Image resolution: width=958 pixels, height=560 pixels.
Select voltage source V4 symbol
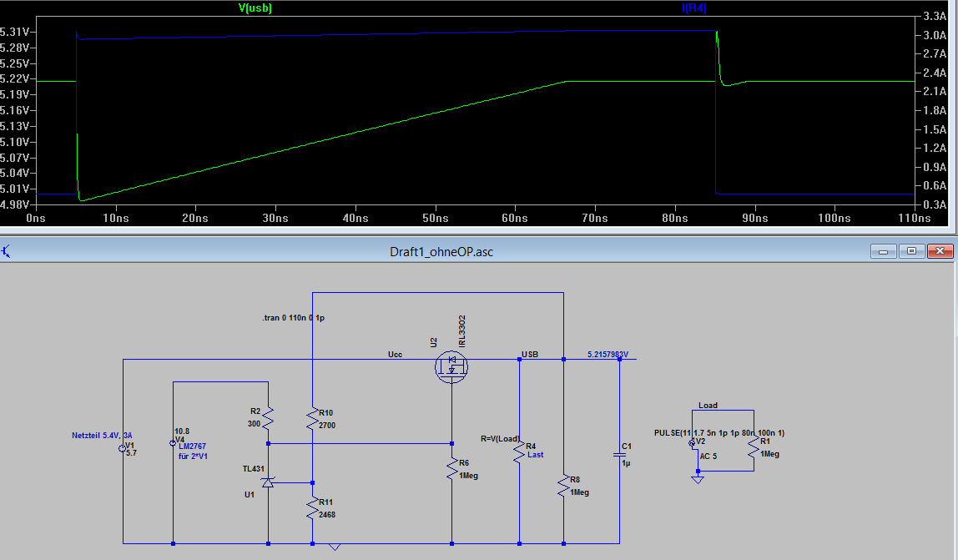point(173,442)
